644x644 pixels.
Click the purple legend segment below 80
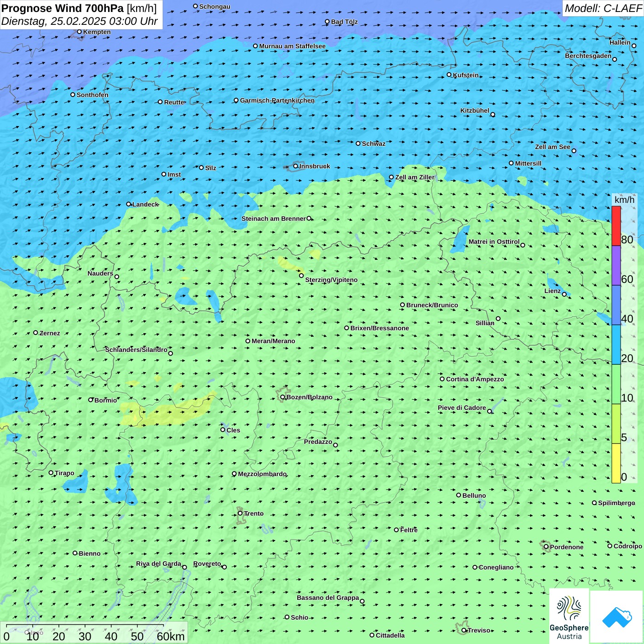616,265
